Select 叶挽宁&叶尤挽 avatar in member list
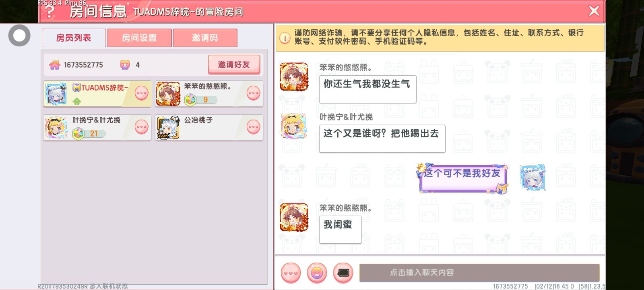 [56, 128]
